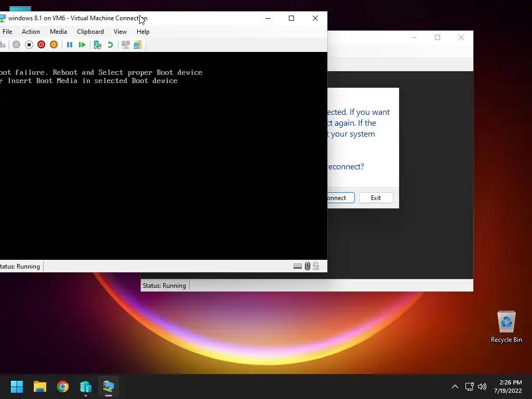This screenshot has height=399, width=532.
Task: Click the lock status icon in status bar
Action: click(x=316, y=266)
